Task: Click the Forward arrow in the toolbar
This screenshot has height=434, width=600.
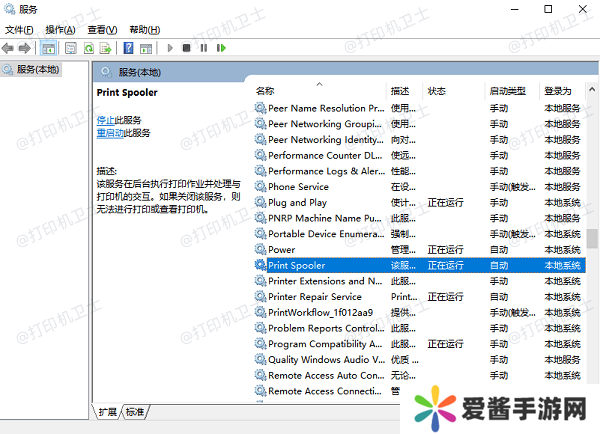Action: click(x=25, y=48)
